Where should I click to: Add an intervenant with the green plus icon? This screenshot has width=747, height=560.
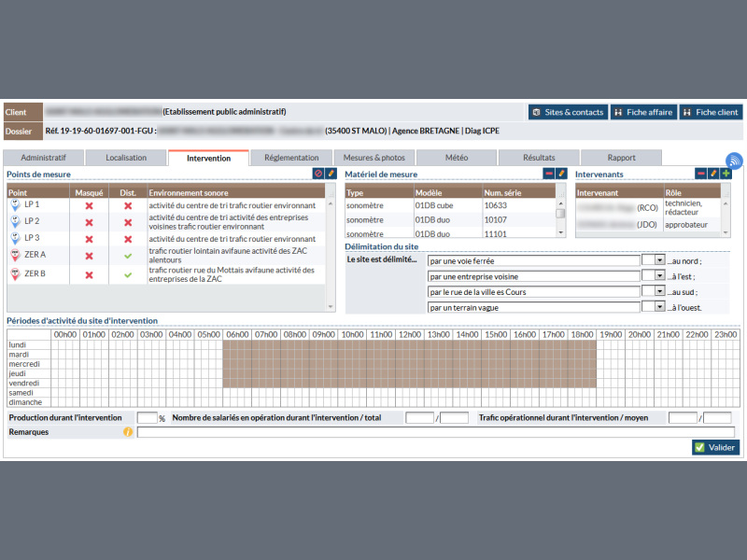click(x=726, y=174)
